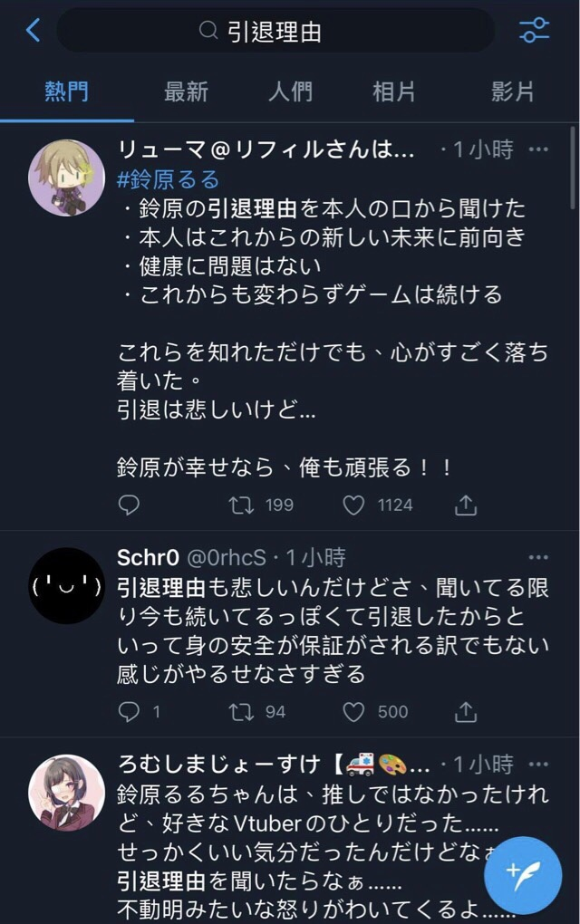The image size is (580, 924).
Task: Switch to the 最新 tab
Action: click(186, 91)
